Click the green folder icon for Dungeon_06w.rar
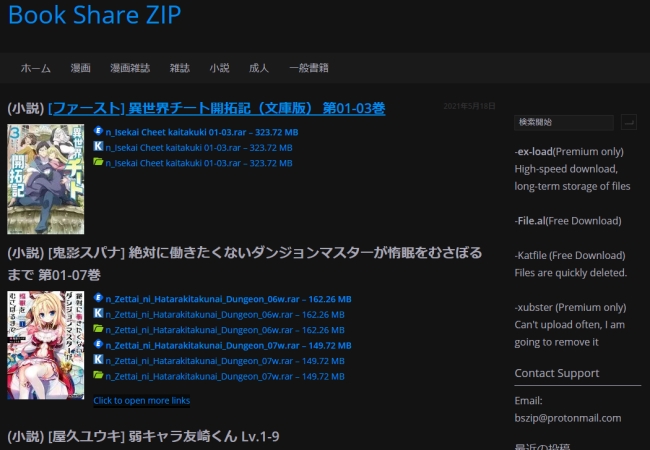 98,329
